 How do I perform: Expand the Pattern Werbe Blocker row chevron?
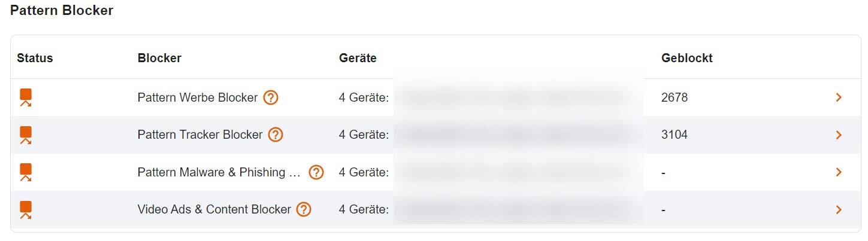(839, 97)
